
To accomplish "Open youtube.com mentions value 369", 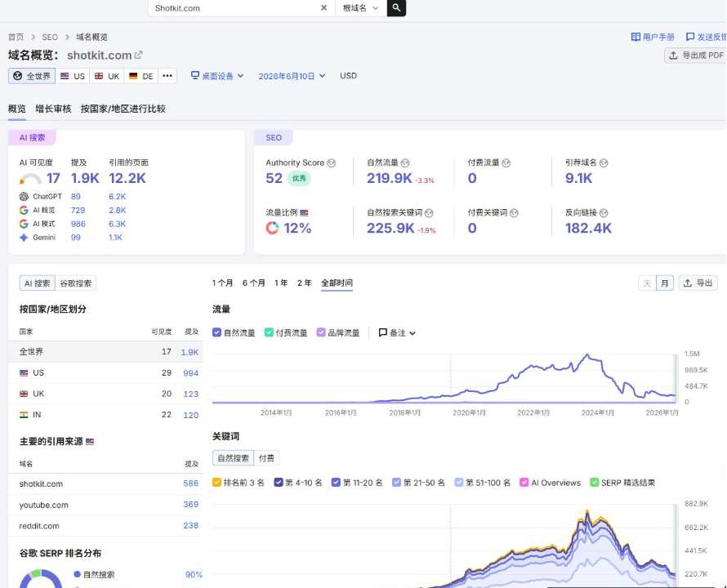I will pyautogui.click(x=190, y=505).
